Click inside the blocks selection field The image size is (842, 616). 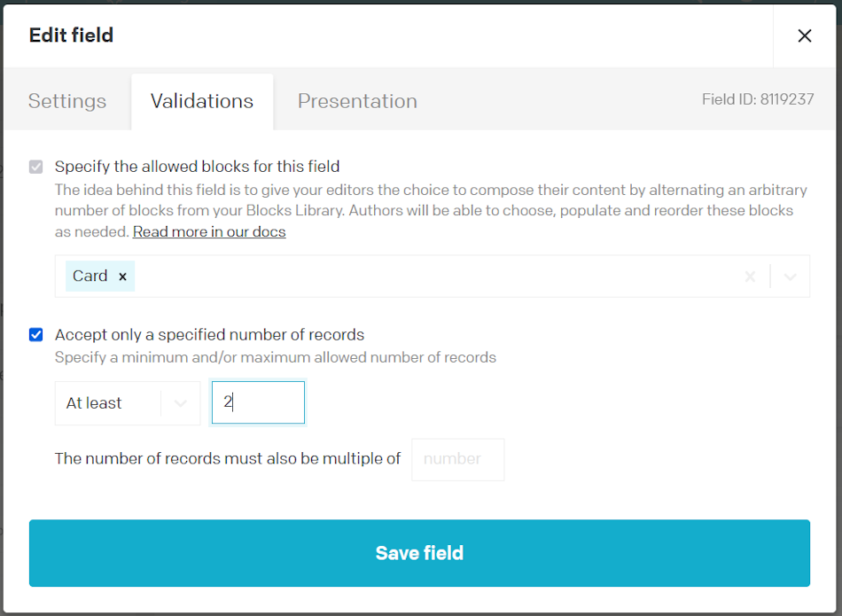399,276
